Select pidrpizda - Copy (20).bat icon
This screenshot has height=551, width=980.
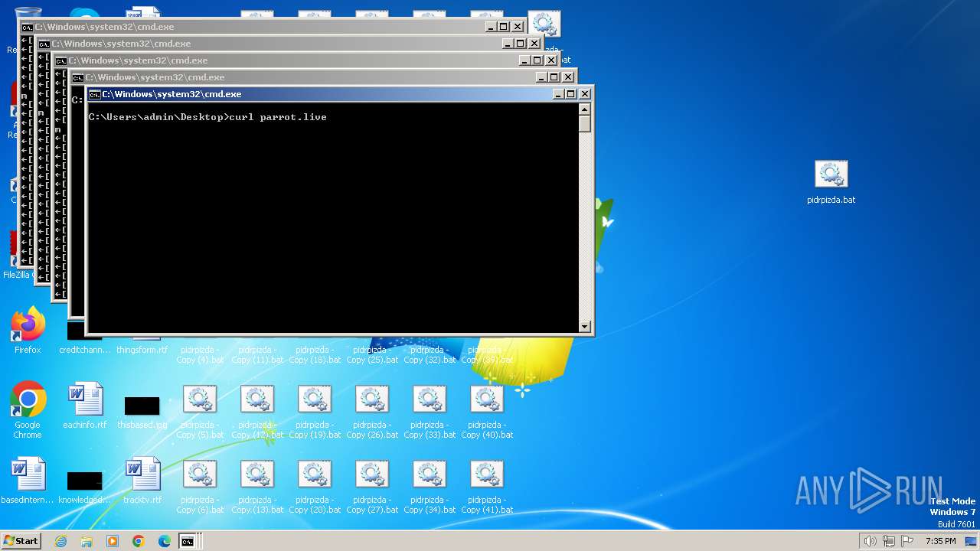point(315,487)
